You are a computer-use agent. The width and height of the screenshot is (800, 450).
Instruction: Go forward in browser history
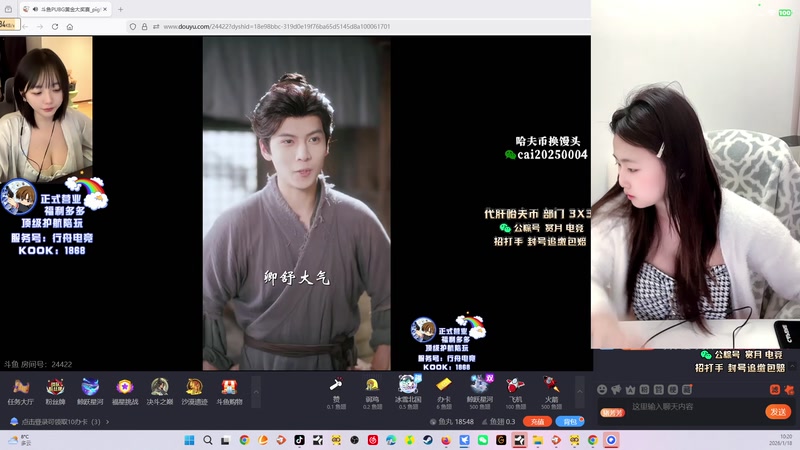coord(40,27)
